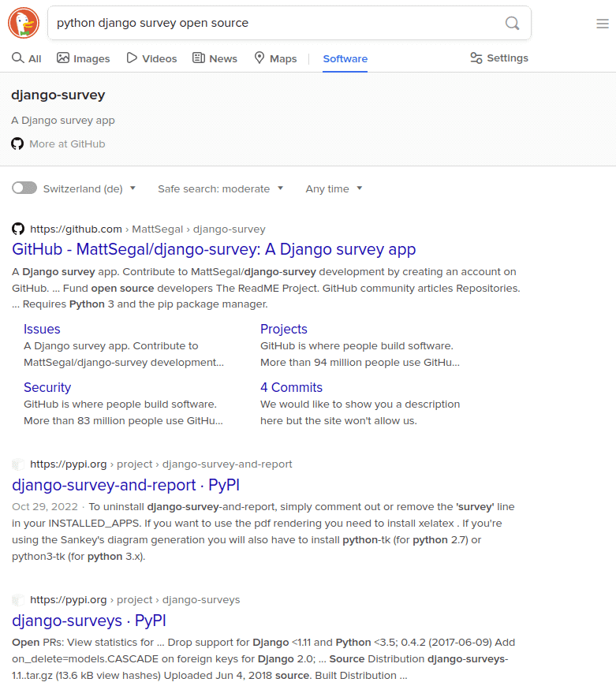Image resolution: width=616 pixels, height=686 pixels.
Task: Click the 'Oct 29, 2022' date text
Action: click(x=45, y=507)
